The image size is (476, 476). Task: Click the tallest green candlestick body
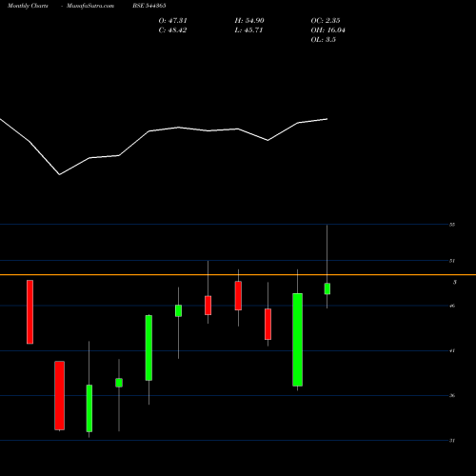(297, 340)
